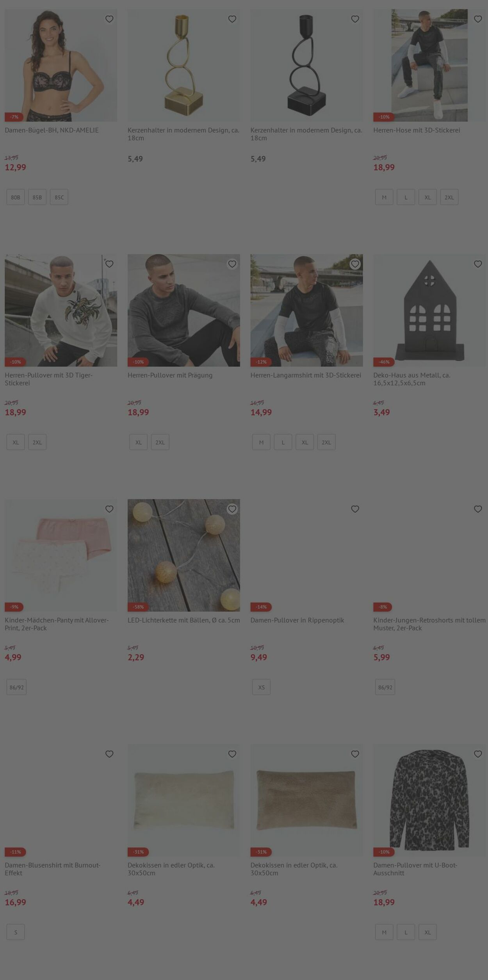Image resolution: width=488 pixels, height=980 pixels.
Task: Click heart icon on black Kerzenhalter
Action: point(355,19)
